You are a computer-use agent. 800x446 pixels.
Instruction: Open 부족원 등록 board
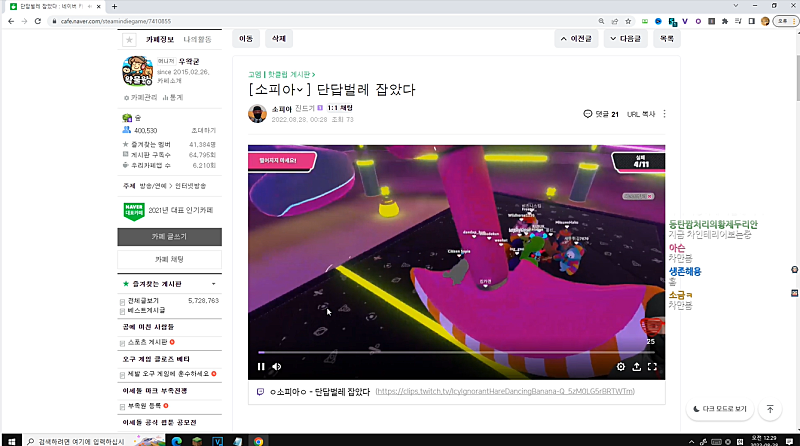pyautogui.click(x=144, y=406)
